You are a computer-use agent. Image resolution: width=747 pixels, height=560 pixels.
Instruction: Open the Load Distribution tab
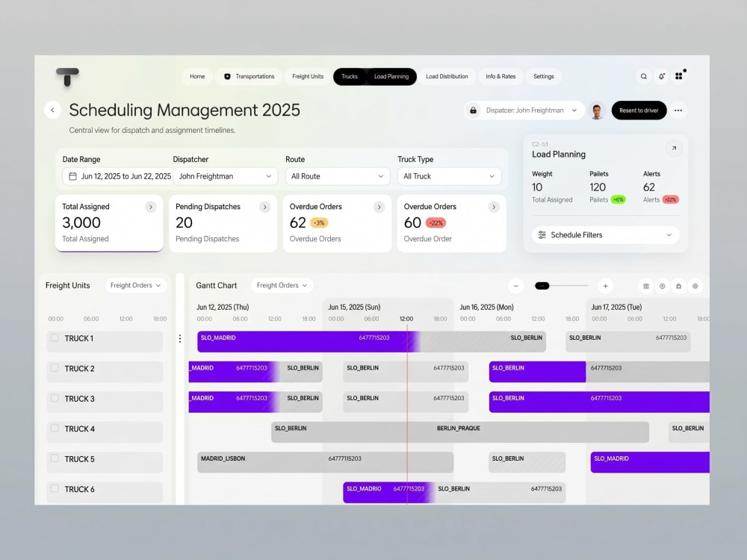pos(447,76)
